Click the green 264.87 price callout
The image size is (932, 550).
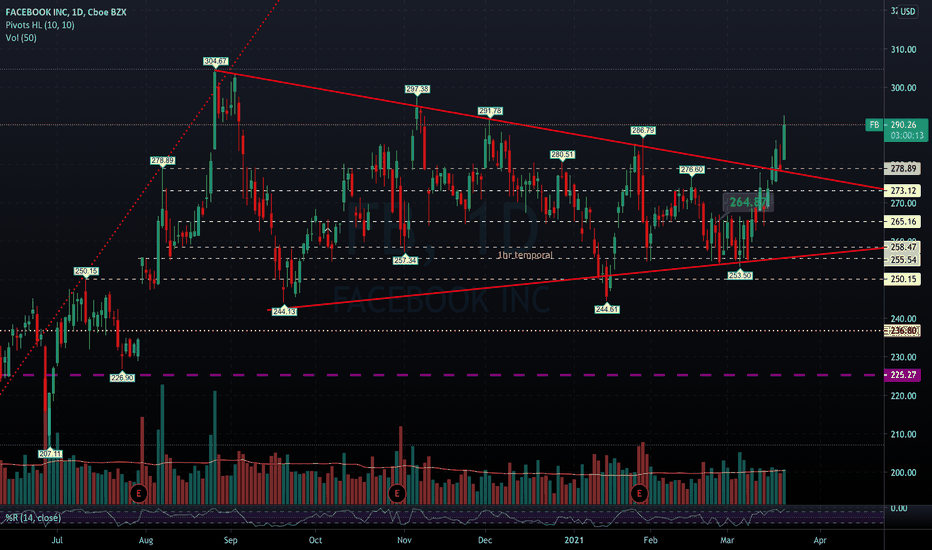pyautogui.click(x=748, y=202)
